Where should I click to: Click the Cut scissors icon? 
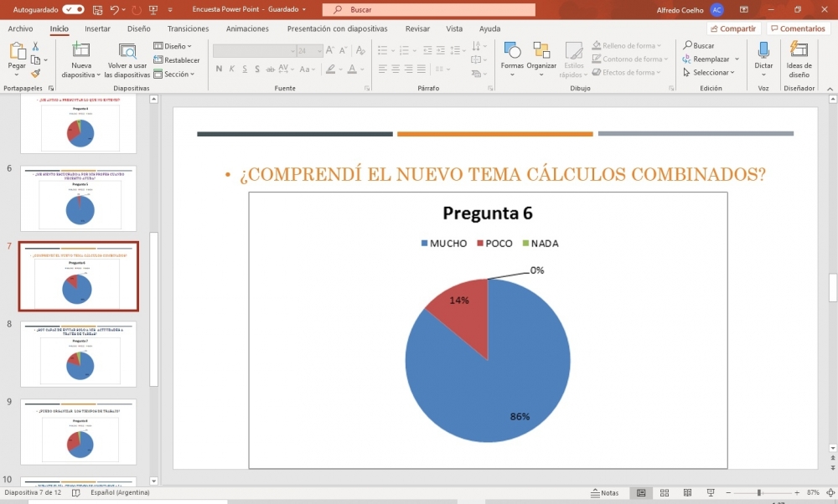[36, 46]
